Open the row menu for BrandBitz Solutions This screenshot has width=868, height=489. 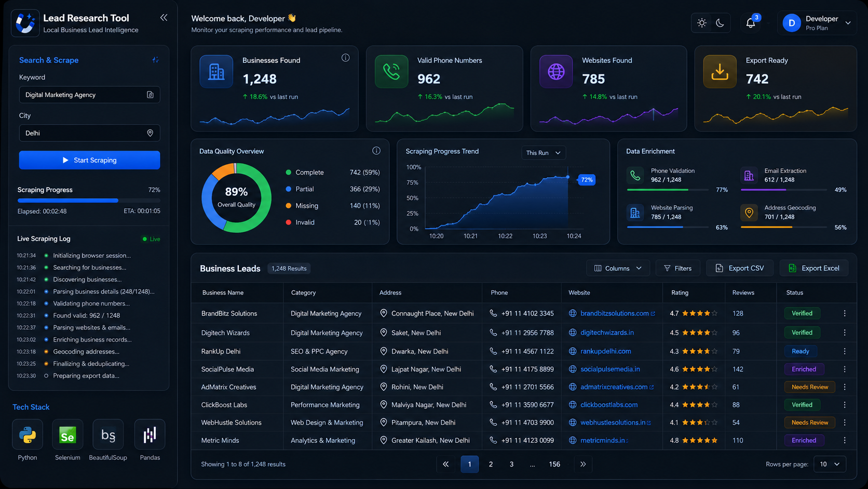click(x=845, y=313)
